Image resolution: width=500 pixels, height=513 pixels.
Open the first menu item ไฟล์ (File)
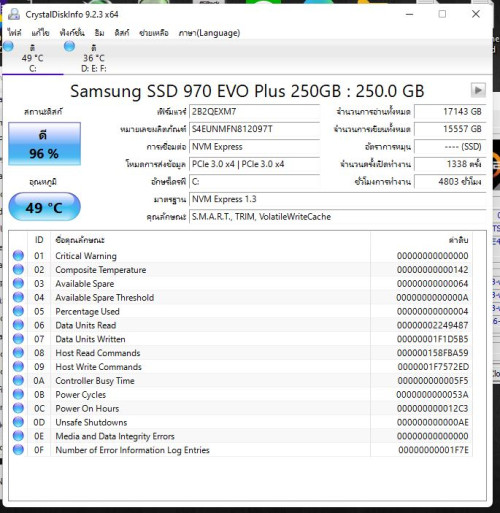tap(14, 33)
